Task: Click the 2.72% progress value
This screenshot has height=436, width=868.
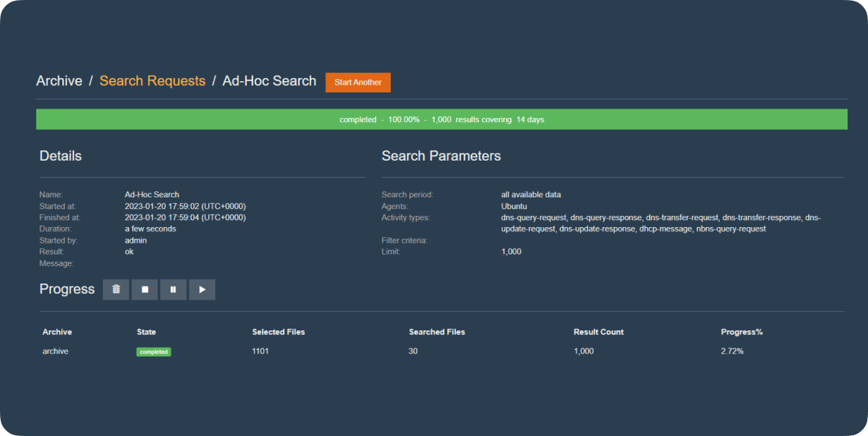Action: tap(732, 351)
